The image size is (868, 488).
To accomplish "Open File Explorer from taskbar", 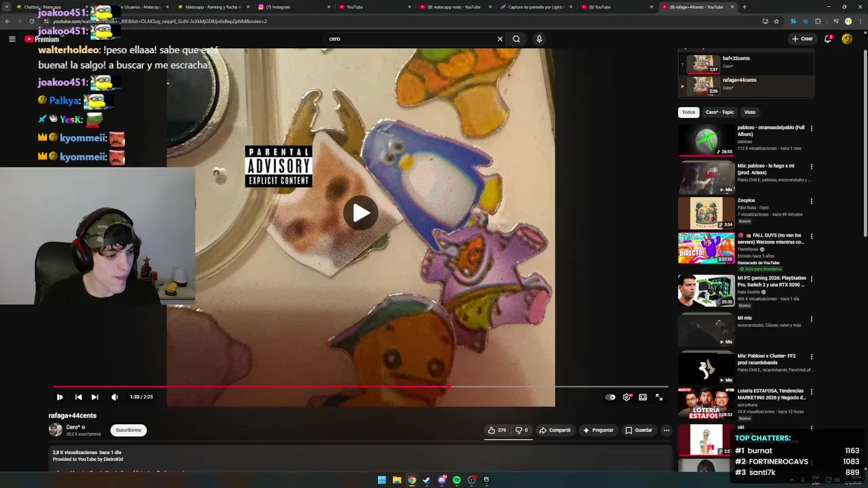I will click(397, 480).
